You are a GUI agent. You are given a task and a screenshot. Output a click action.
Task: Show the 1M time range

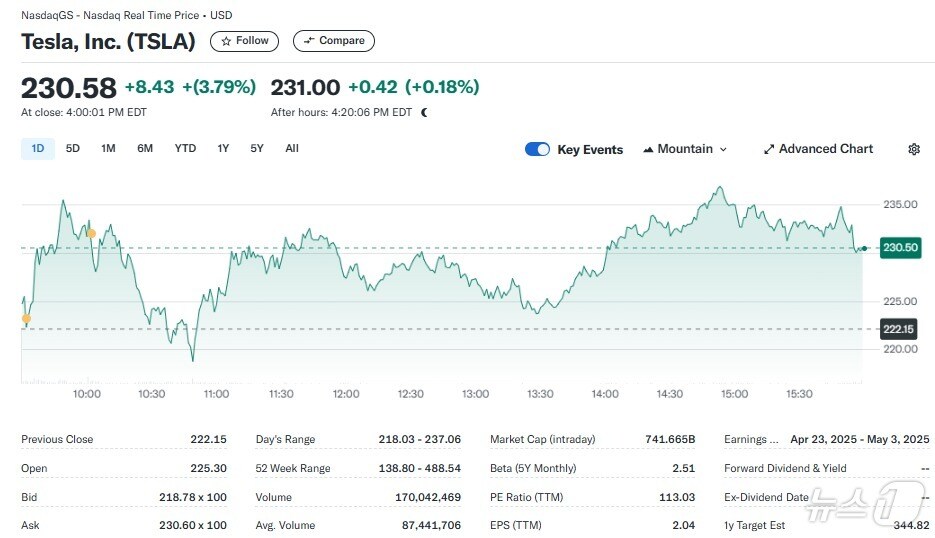108,149
